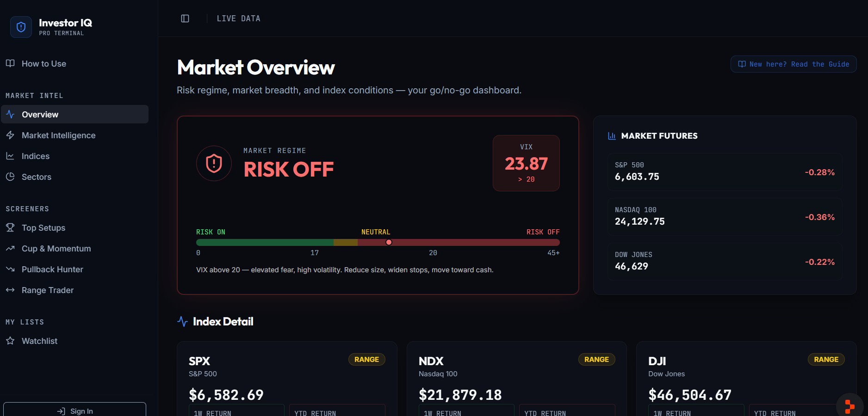Click the RANGE badge on the SPX card

click(x=366, y=360)
